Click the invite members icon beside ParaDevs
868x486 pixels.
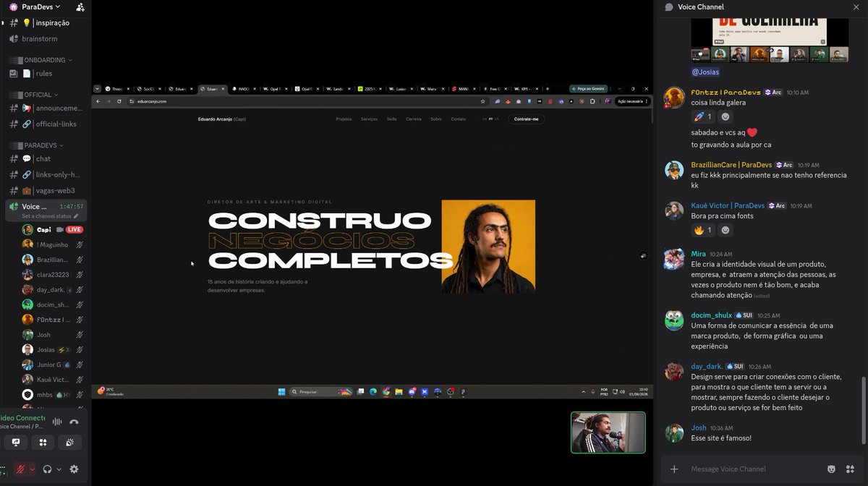[x=80, y=7]
